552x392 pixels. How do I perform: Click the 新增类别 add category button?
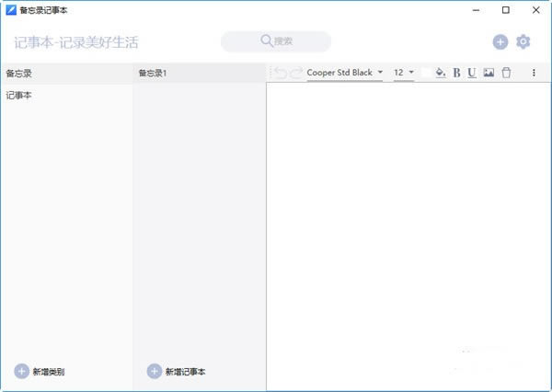(x=40, y=372)
